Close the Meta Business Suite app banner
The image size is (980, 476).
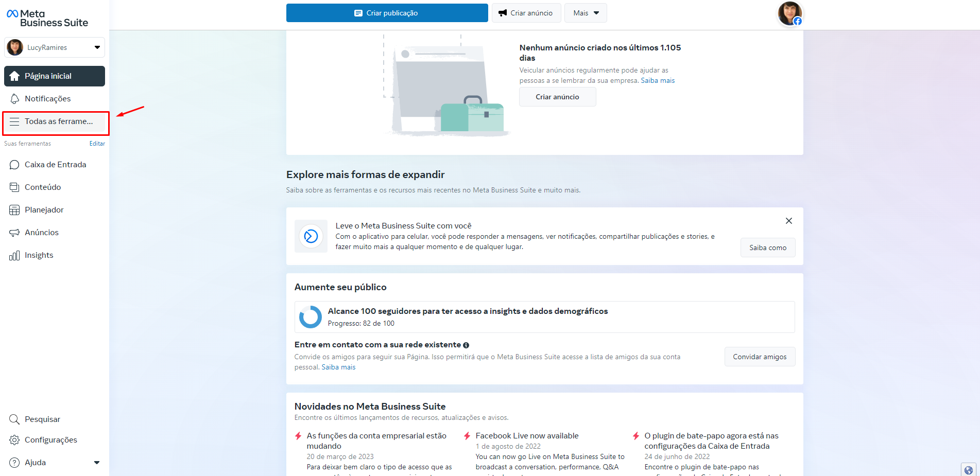click(788, 221)
